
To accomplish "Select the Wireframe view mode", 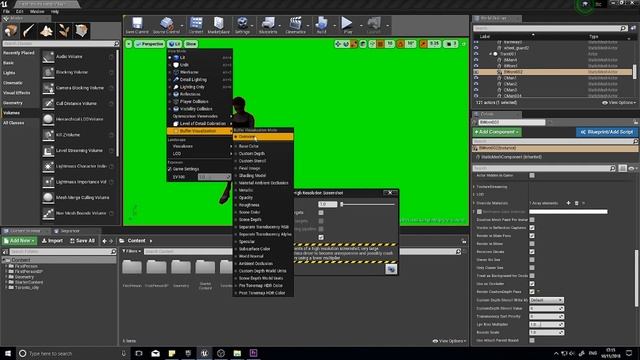I will [x=189, y=72].
